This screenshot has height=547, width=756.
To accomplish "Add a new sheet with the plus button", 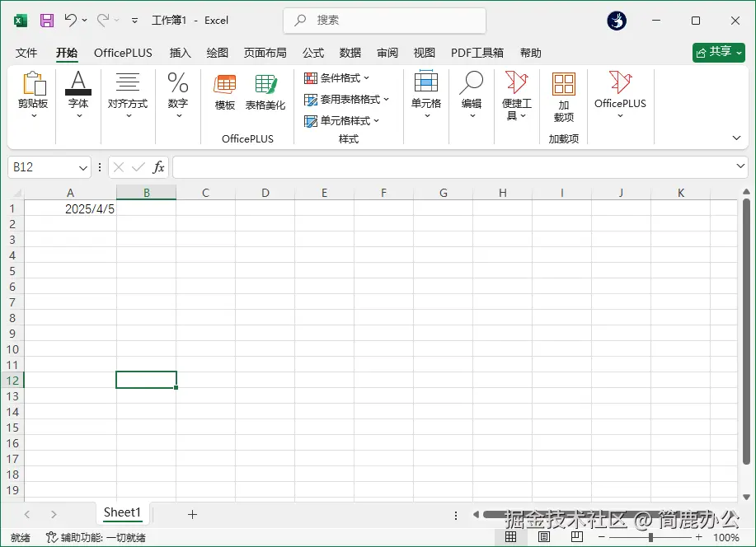I will click(191, 513).
